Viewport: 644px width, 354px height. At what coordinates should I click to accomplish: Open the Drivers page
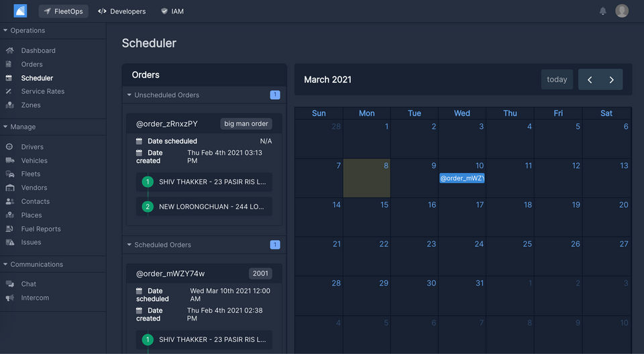(x=32, y=147)
